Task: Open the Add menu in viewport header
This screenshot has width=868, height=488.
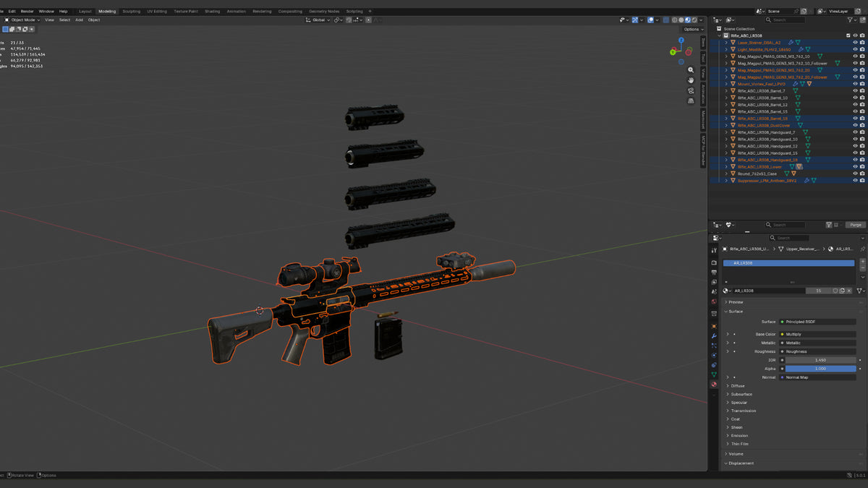Action: coord(79,20)
